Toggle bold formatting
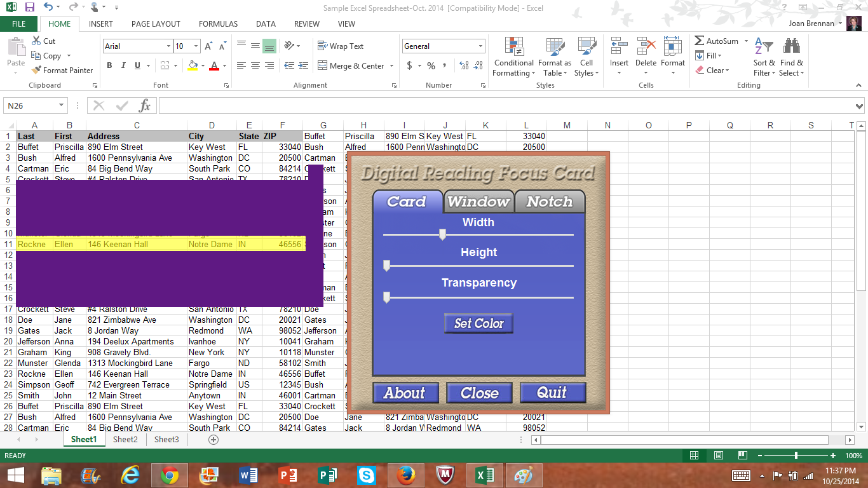This screenshot has width=868, height=488. (109, 65)
